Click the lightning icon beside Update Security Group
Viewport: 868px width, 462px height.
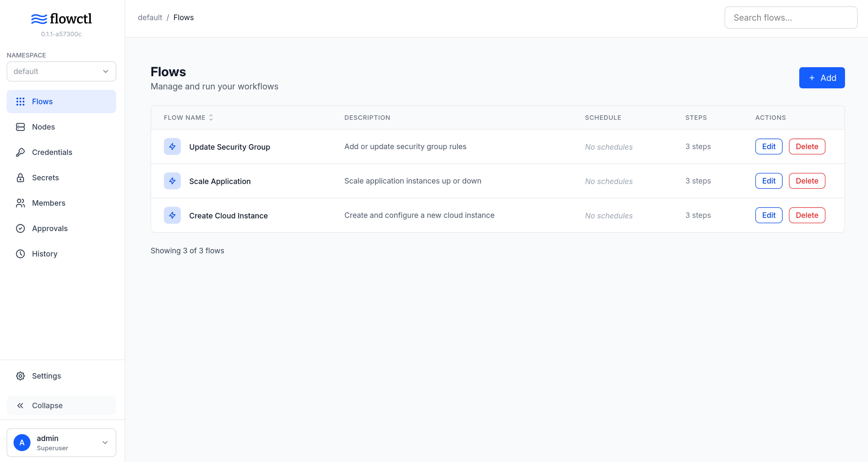172,146
